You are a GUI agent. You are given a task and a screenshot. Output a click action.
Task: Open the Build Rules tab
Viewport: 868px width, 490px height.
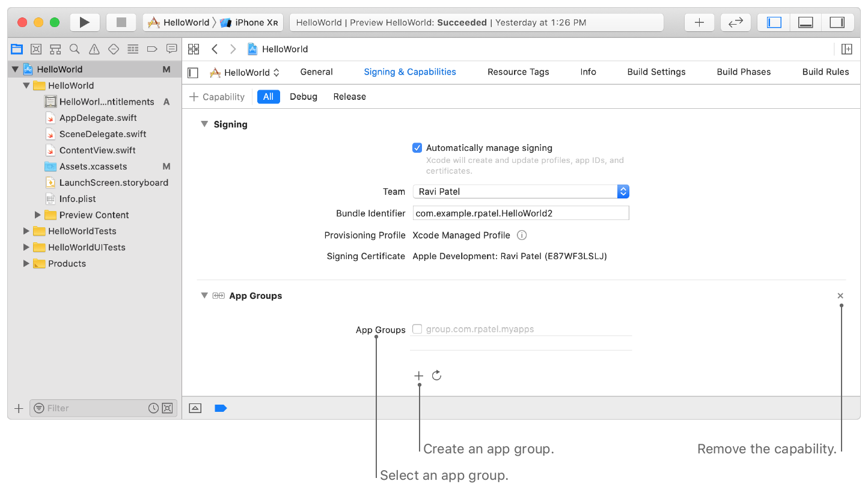825,72
